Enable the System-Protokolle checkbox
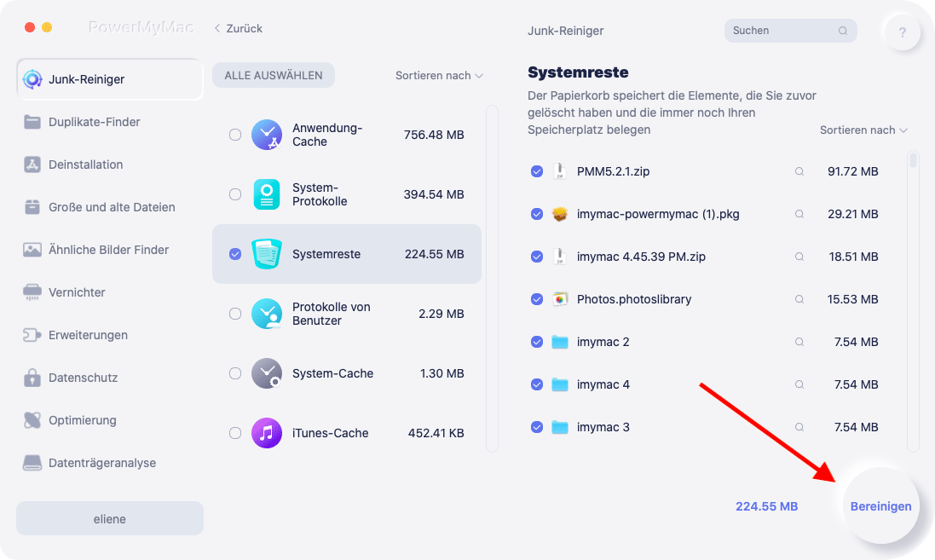Image resolution: width=935 pixels, height=560 pixels. click(235, 194)
